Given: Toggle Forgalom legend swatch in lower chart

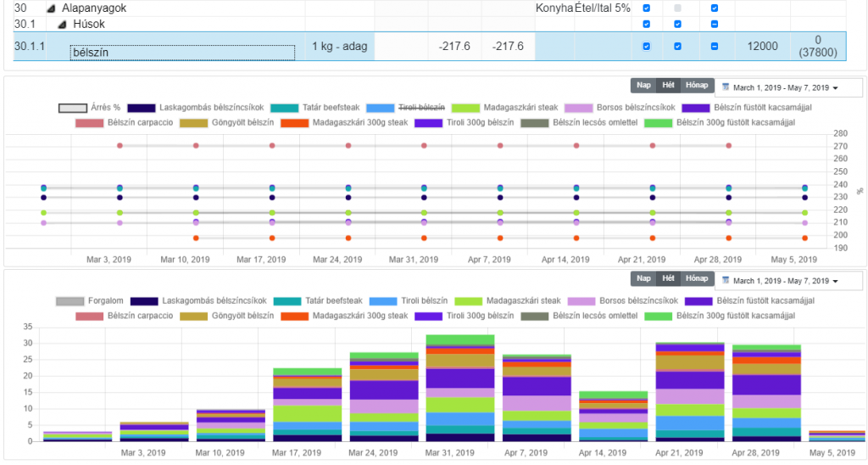Looking at the screenshot, I should (70, 301).
